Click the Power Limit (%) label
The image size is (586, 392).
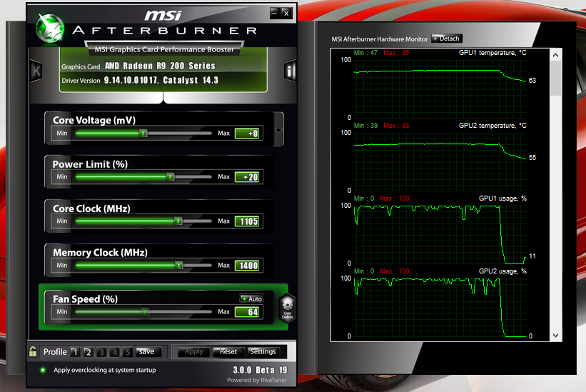tap(90, 164)
